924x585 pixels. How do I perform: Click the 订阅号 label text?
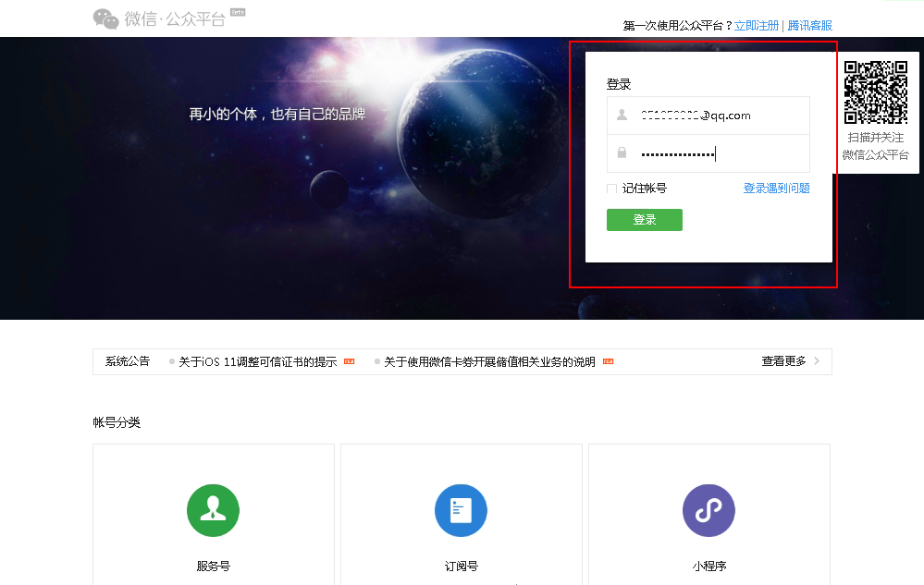pos(461,566)
